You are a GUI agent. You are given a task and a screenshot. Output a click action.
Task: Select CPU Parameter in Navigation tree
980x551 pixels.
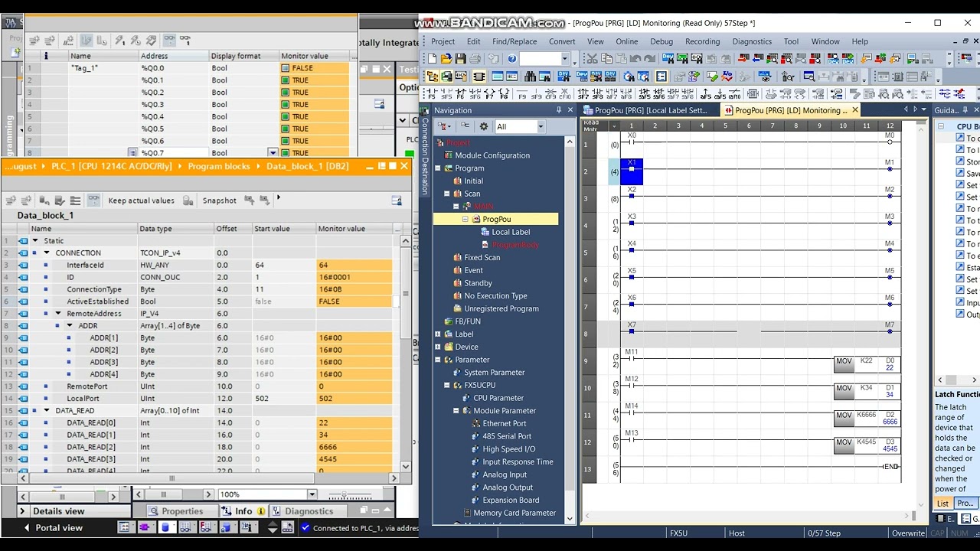(x=498, y=398)
